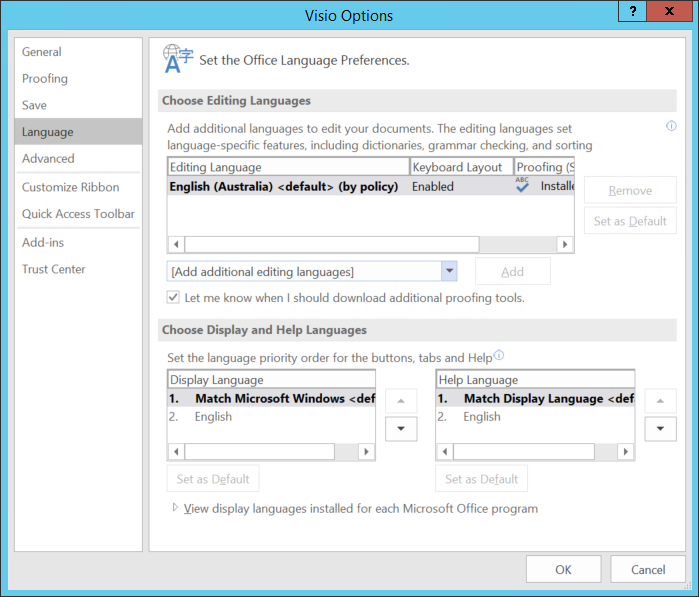The height and width of the screenshot is (597, 699).
Task: Select 'English' in Display Language list
Action: [271, 416]
